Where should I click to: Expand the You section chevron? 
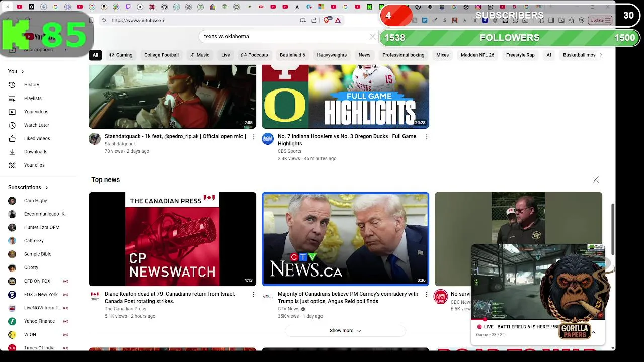(x=22, y=71)
